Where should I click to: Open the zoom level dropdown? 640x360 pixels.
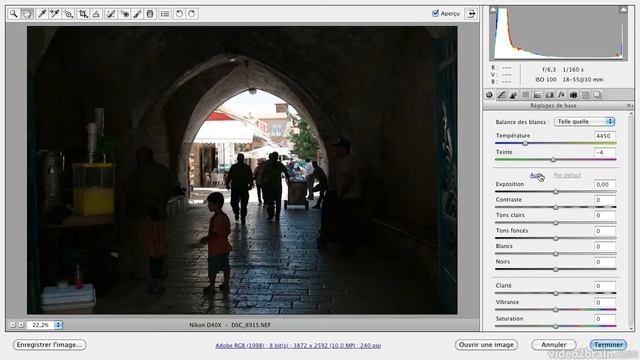[58, 325]
